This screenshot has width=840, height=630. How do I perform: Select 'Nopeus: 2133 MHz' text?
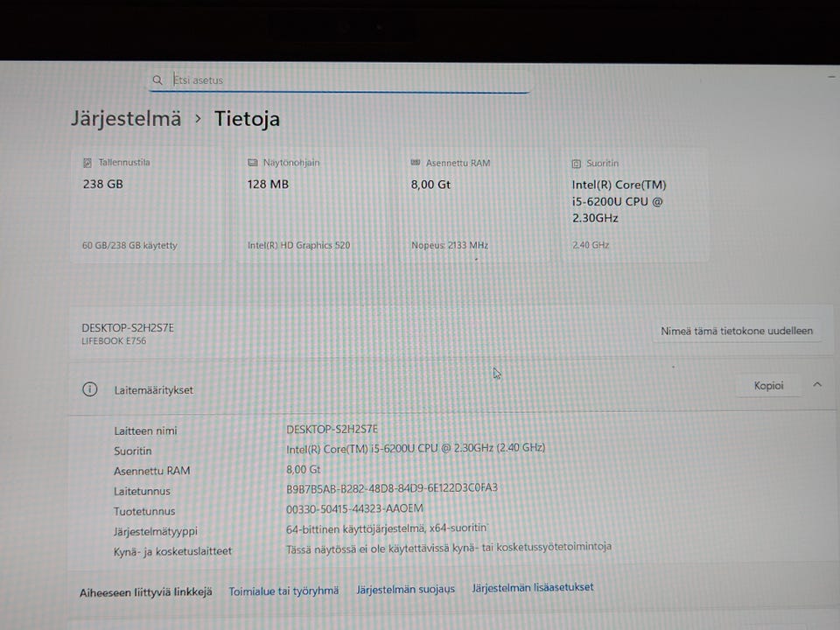(450, 245)
